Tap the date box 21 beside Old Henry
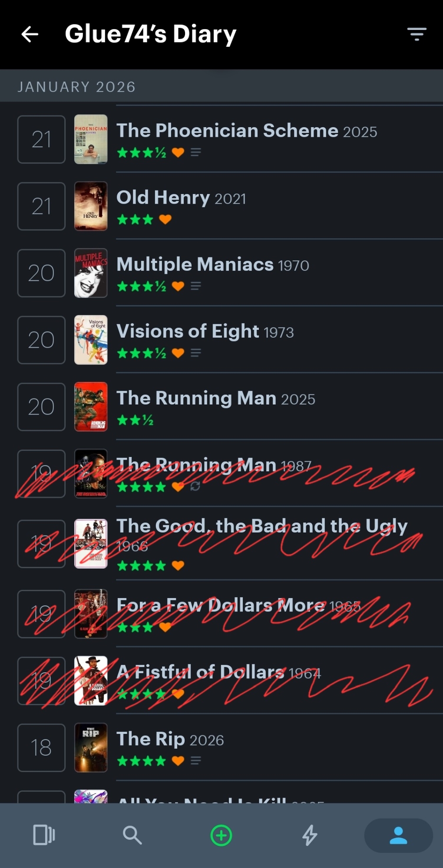Viewport: 443px width, 868px height. [41, 206]
